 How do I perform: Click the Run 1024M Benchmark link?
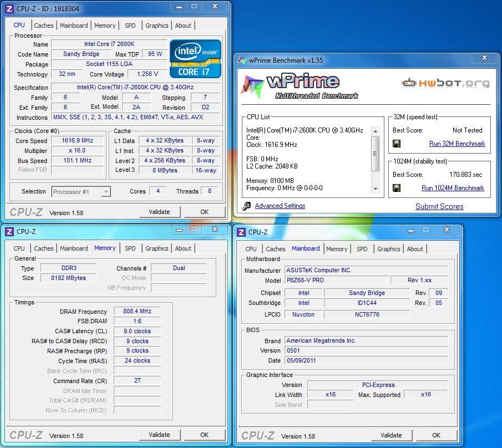point(453,188)
